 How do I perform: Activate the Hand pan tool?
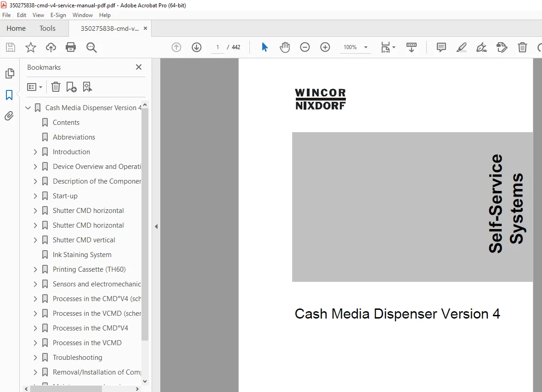pyautogui.click(x=285, y=47)
